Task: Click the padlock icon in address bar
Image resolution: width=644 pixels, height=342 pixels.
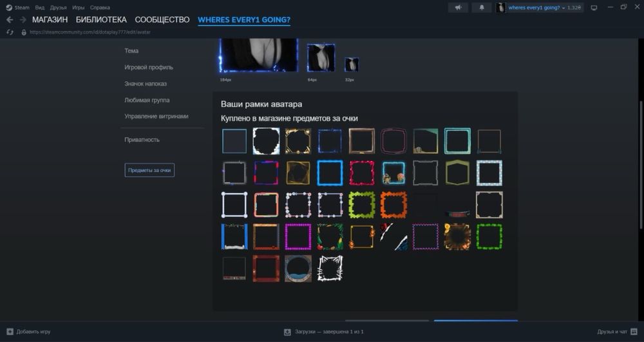Action: [x=24, y=32]
